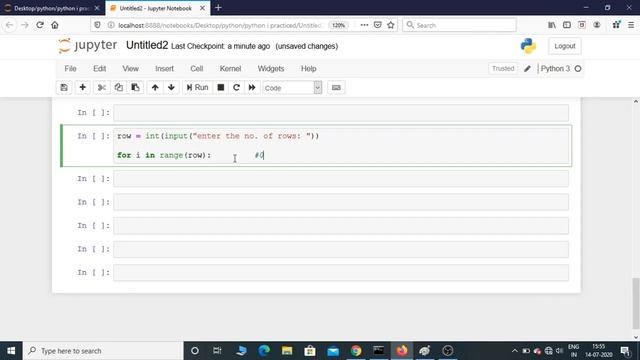Screen dimensions: 640x360
Task: Click the localhost address bar
Action: click(220, 25)
